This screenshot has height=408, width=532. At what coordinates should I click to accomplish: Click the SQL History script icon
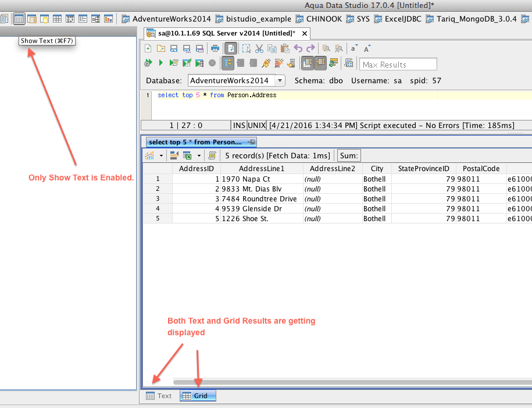pyautogui.click(x=349, y=63)
